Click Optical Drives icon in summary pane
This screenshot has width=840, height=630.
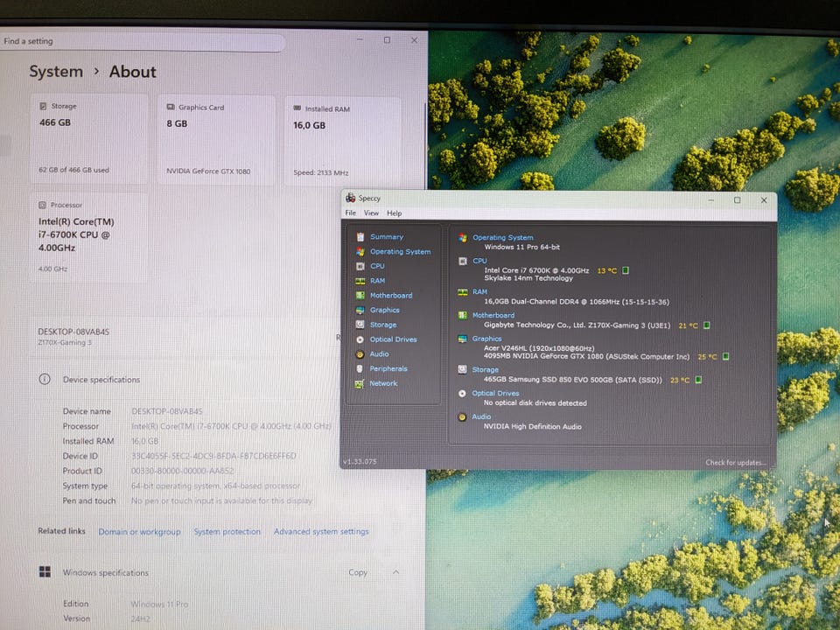click(x=462, y=393)
